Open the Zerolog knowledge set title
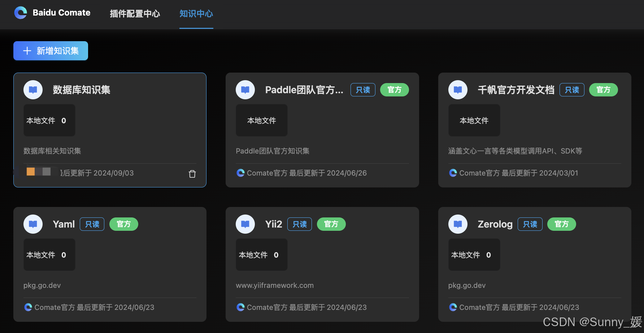The height and width of the screenshot is (333, 644). [495, 224]
